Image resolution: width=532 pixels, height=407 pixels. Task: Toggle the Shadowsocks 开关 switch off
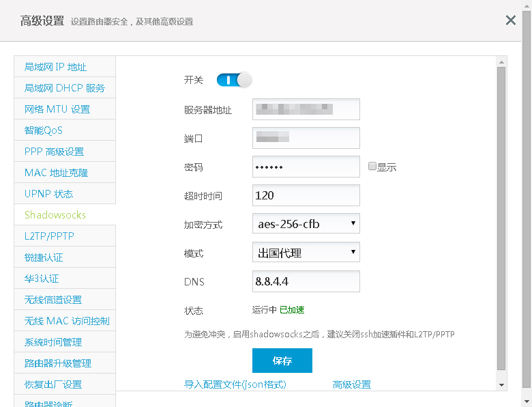234,80
